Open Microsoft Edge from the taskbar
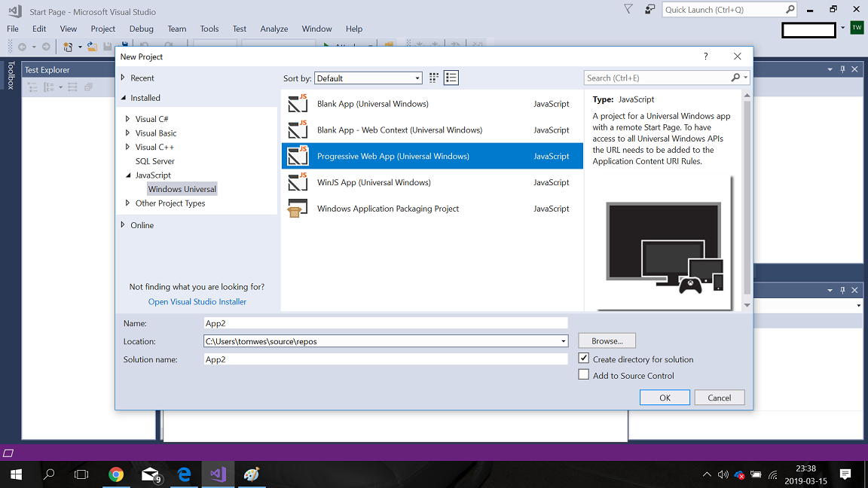Screen dimensions: 868x488 184,474
